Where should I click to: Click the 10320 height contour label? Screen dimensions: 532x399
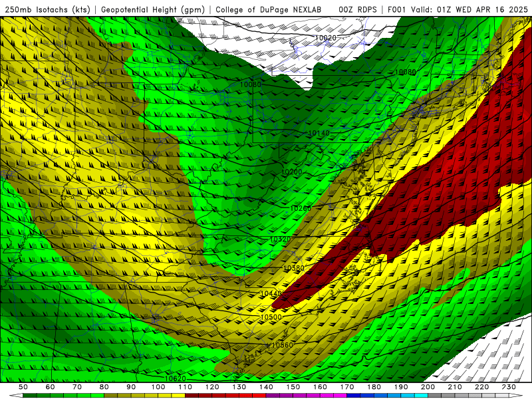point(281,239)
